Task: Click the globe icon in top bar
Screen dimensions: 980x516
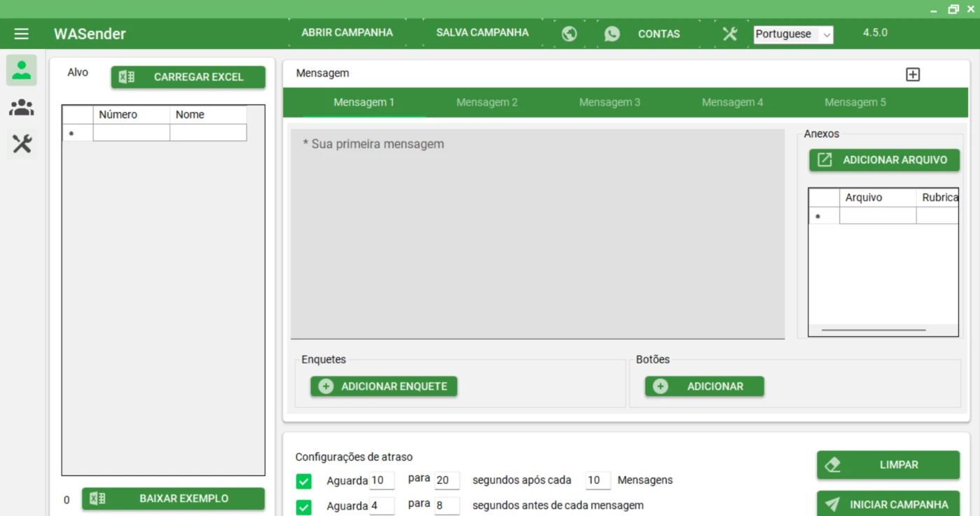Action: point(569,34)
